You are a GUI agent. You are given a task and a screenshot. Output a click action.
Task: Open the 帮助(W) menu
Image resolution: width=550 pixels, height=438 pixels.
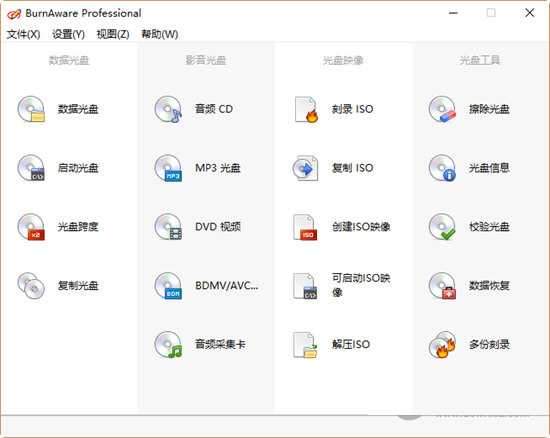click(x=160, y=34)
